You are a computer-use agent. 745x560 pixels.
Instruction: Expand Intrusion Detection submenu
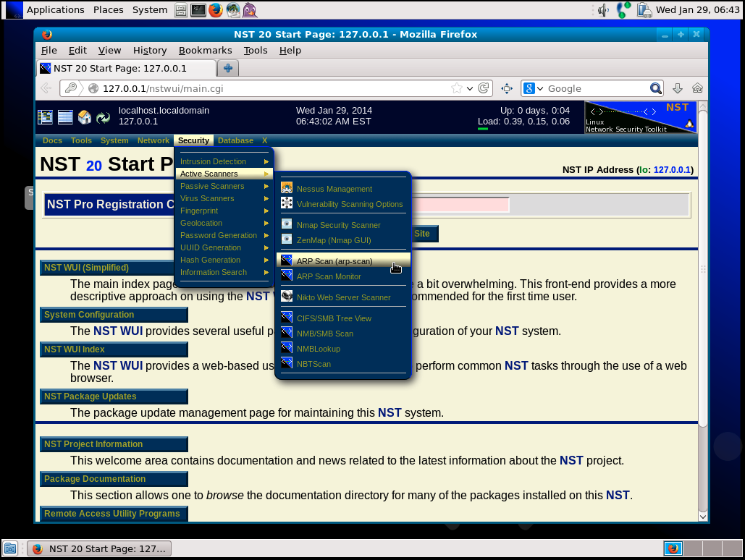(224, 161)
